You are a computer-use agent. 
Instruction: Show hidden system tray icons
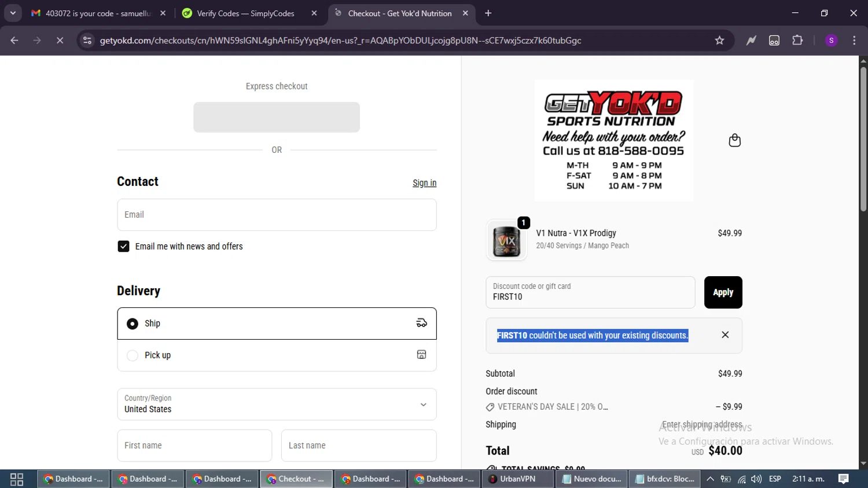point(710,479)
